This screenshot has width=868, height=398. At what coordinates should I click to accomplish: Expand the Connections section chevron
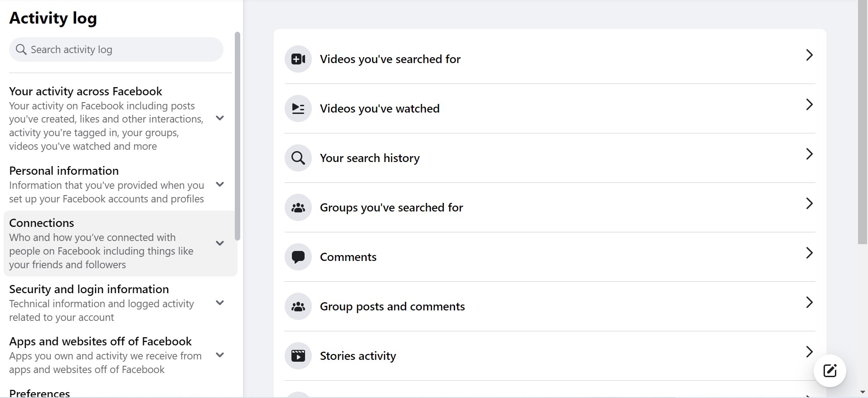pos(220,243)
